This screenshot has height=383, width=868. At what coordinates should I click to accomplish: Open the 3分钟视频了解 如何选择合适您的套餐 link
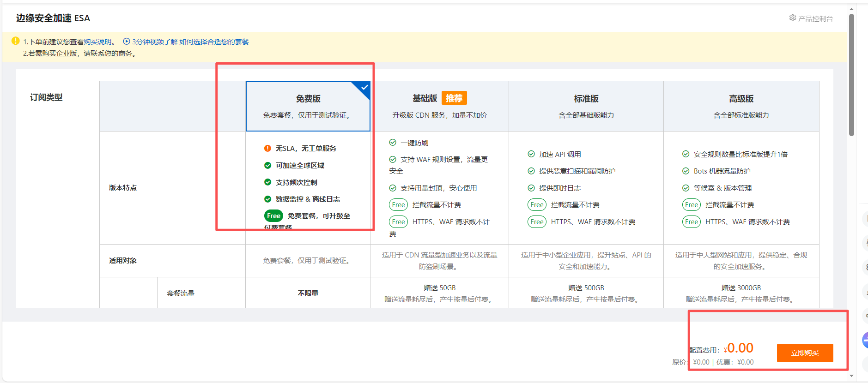[x=190, y=42]
